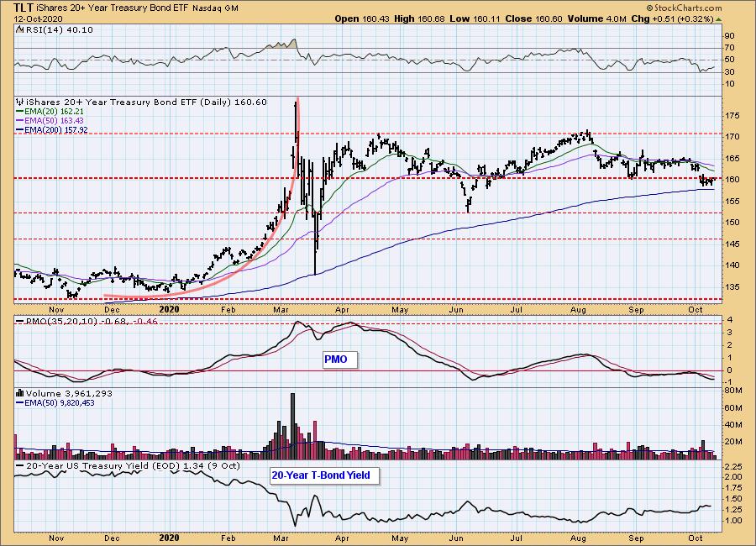Click the Aug label under the price panel
The image size is (756, 546).
tap(578, 310)
